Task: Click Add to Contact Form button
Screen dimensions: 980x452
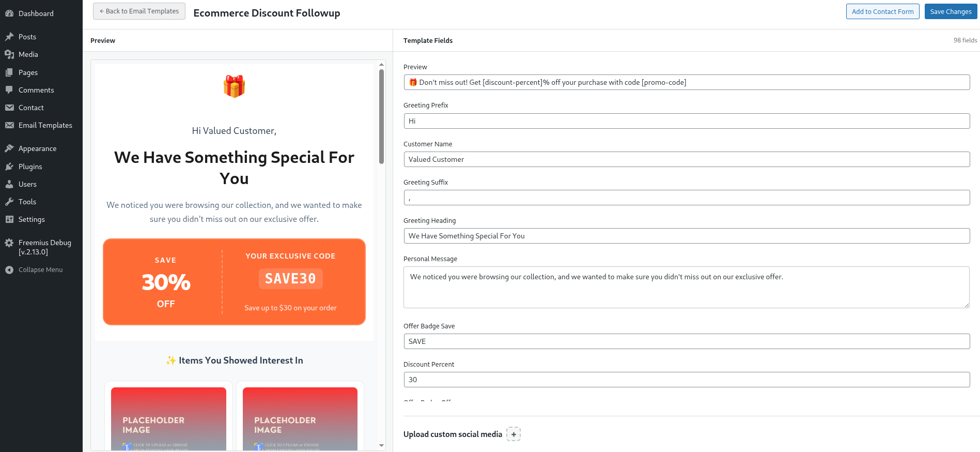Action: coord(882,11)
